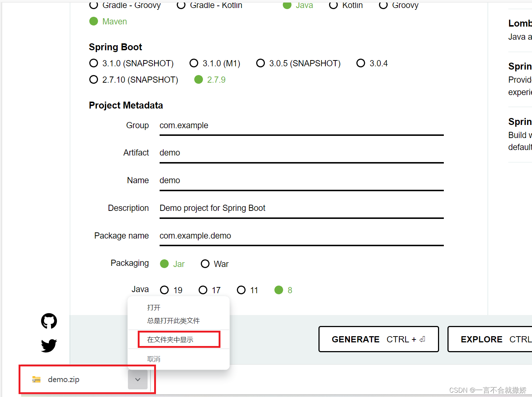The height and width of the screenshot is (397, 532).
Task: Choose Spring Boot 3.1.0 (SNAPSHOT)
Action: [x=131, y=63]
